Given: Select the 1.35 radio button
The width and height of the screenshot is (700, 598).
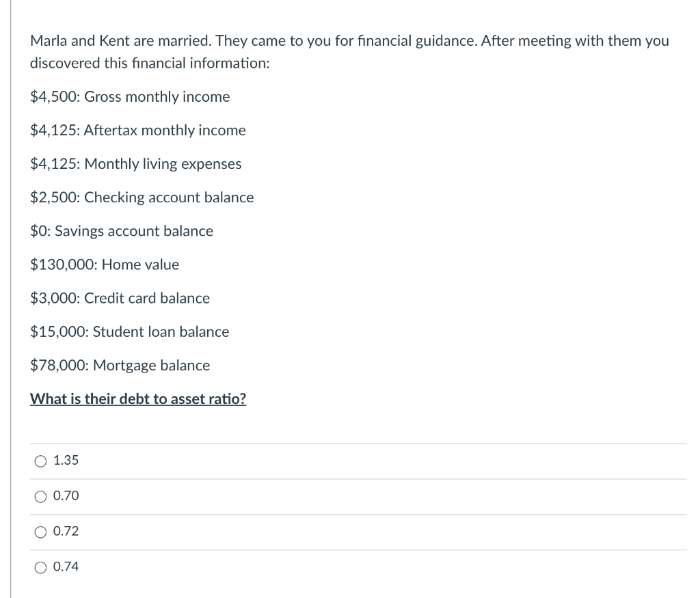Looking at the screenshot, I should click(41, 461).
